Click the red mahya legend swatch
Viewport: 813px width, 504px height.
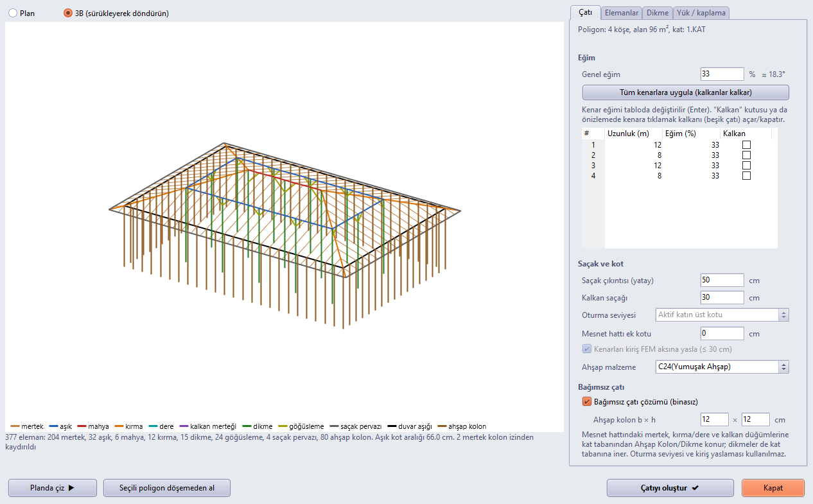tap(82, 426)
